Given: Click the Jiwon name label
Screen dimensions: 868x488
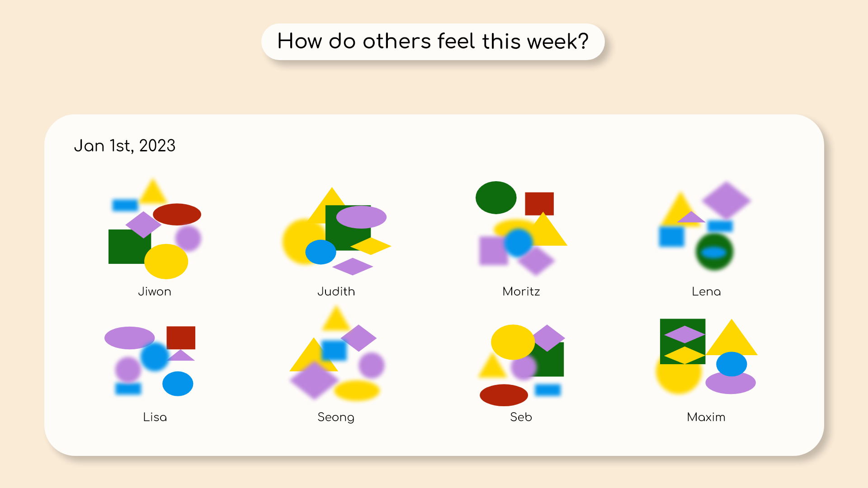Looking at the screenshot, I should [155, 291].
